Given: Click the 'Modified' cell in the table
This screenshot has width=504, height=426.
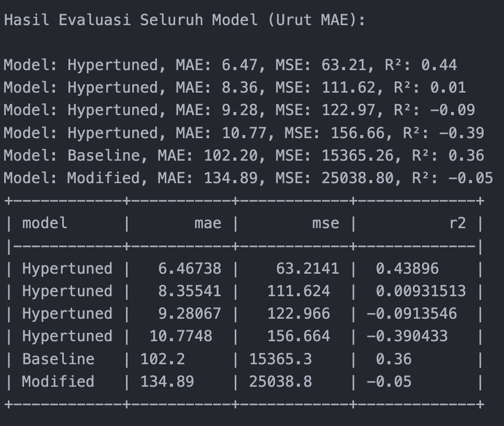Looking at the screenshot, I should coord(58,382).
